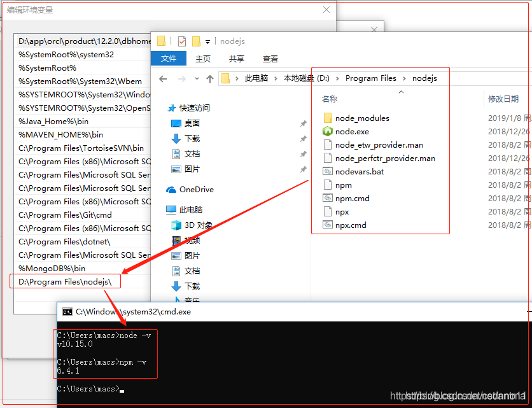Click the cmd.exe window title icon

pyautogui.click(x=67, y=312)
